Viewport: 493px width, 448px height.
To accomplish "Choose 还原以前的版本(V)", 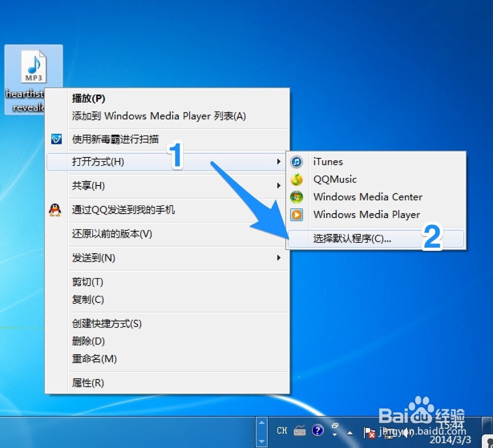I will [x=168, y=234].
